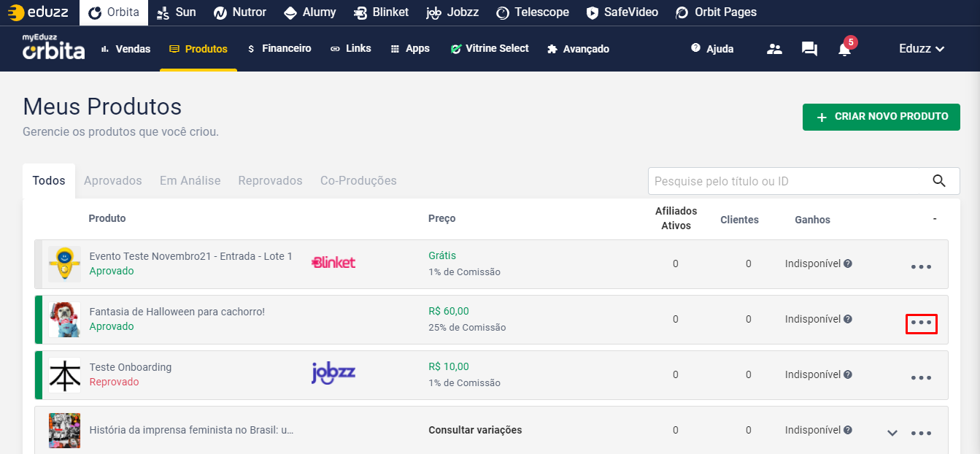Open the Avançado menu
The image size is (980, 454).
coord(578,49)
